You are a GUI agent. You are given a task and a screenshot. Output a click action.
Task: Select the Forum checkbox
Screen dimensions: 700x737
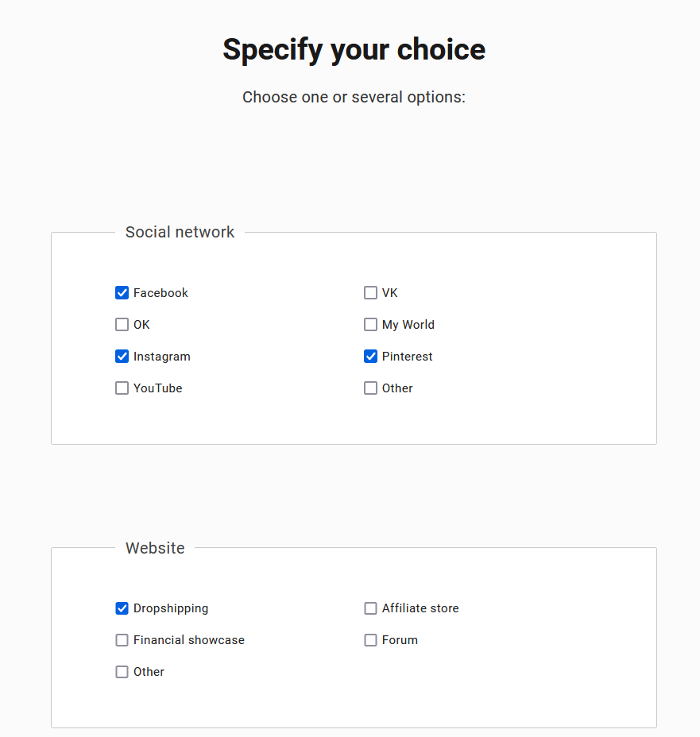370,639
